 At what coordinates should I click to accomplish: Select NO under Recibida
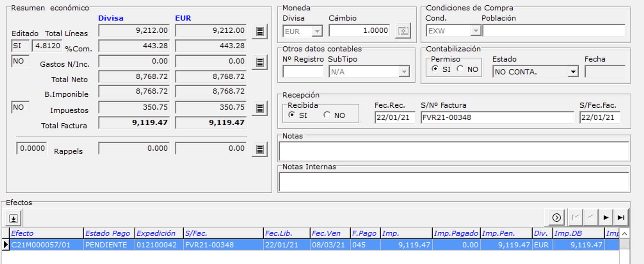click(x=327, y=115)
